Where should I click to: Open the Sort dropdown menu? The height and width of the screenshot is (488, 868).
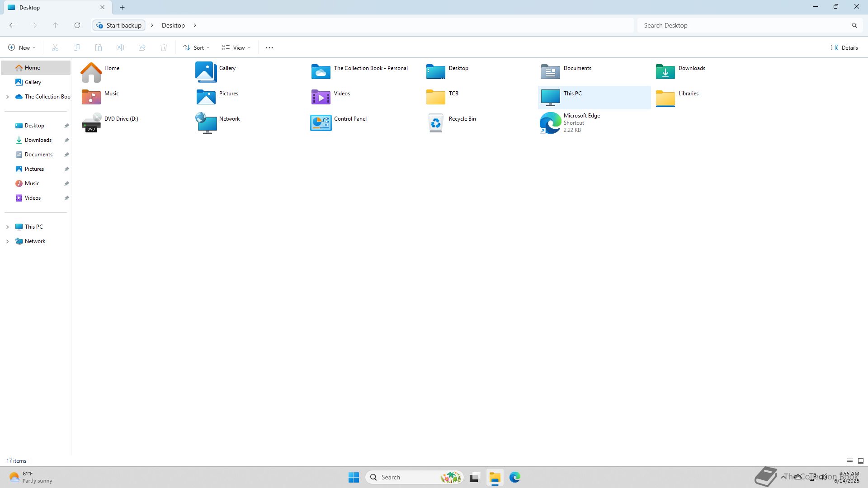click(196, 47)
